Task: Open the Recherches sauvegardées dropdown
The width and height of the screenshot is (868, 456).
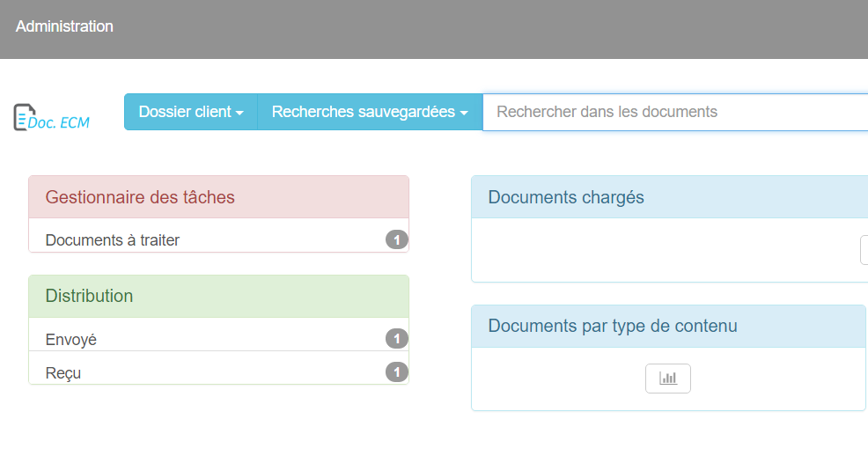Action: (370, 112)
